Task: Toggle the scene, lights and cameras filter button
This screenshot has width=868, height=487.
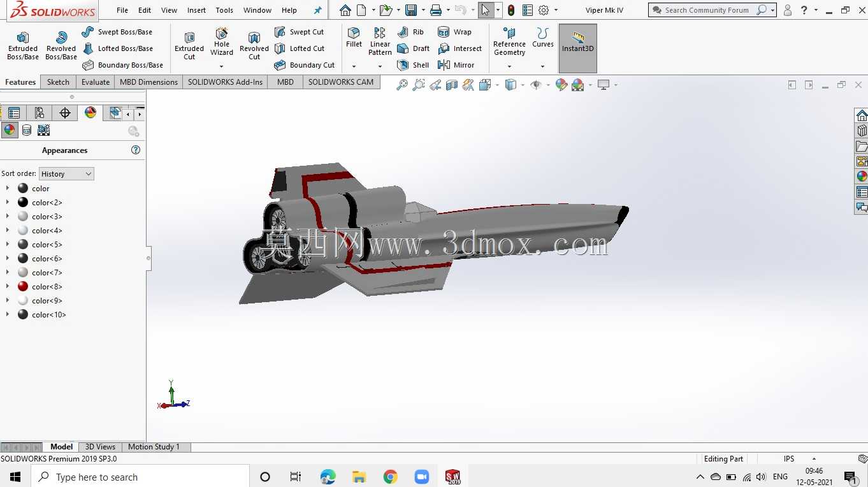Action: [43, 130]
